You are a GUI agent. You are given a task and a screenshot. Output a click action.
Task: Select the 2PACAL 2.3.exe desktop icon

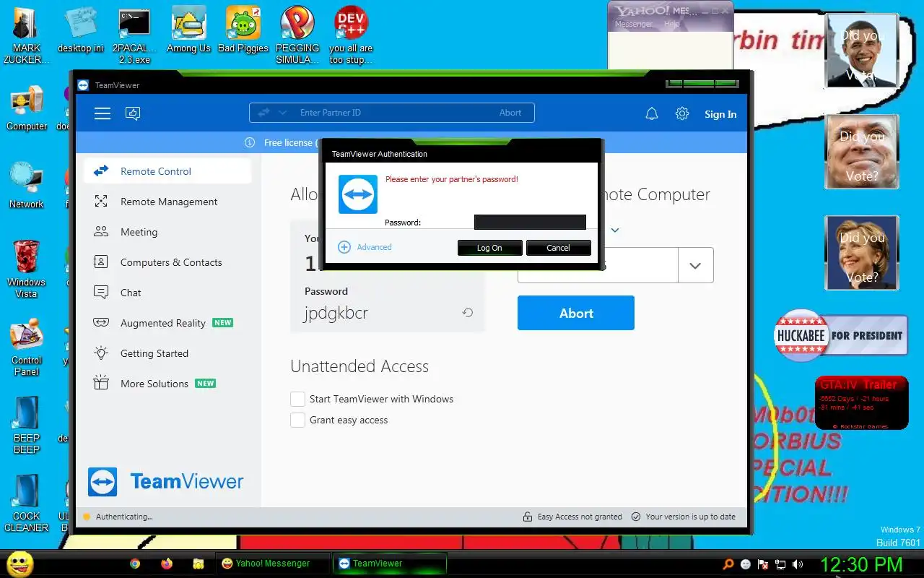pos(135,36)
